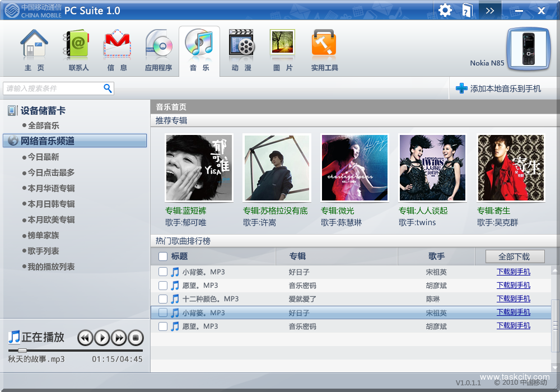Open the Messages (信息) envelope icon

117,45
